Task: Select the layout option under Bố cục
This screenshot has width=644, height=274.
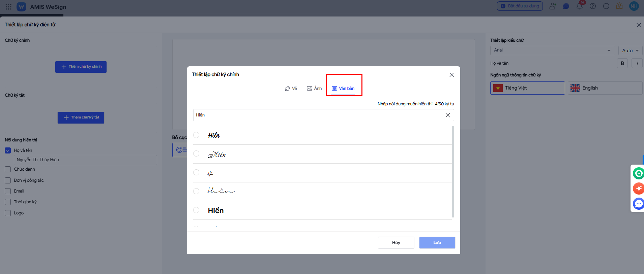Action: point(180,150)
